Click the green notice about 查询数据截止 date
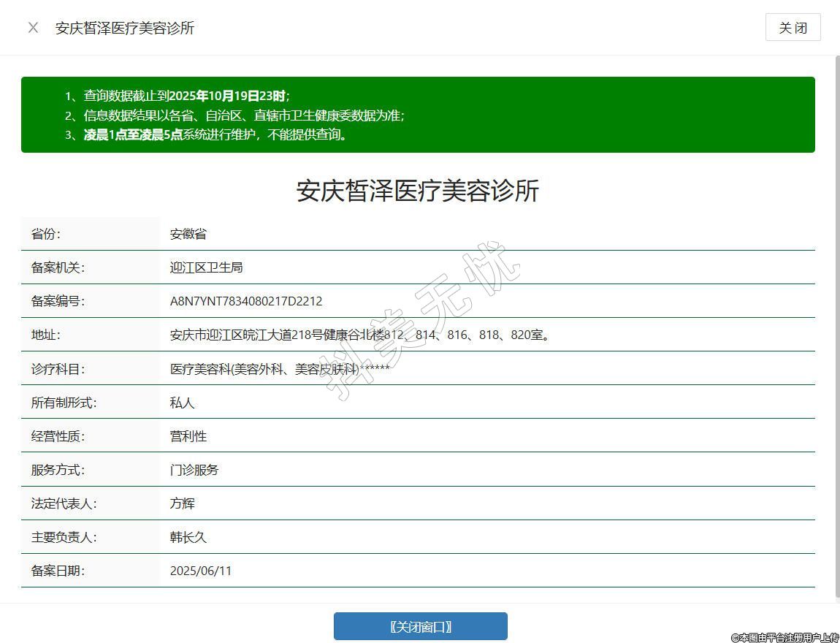 (x=186, y=96)
